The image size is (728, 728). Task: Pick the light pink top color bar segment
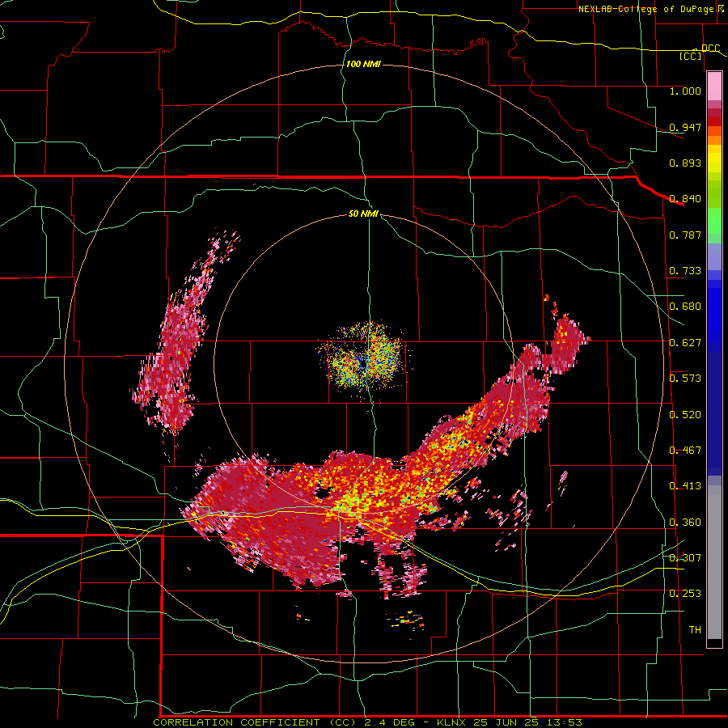(x=714, y=87)
